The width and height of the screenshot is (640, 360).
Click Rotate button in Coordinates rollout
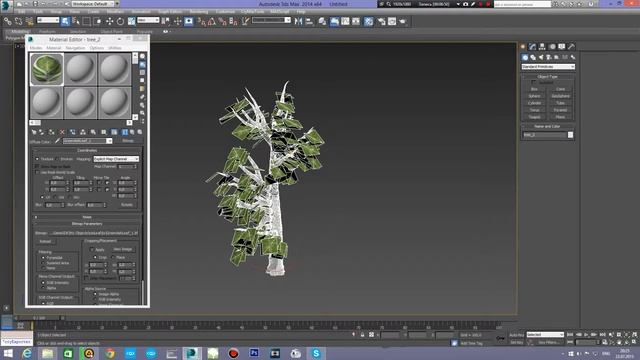[x=127, y=205]
